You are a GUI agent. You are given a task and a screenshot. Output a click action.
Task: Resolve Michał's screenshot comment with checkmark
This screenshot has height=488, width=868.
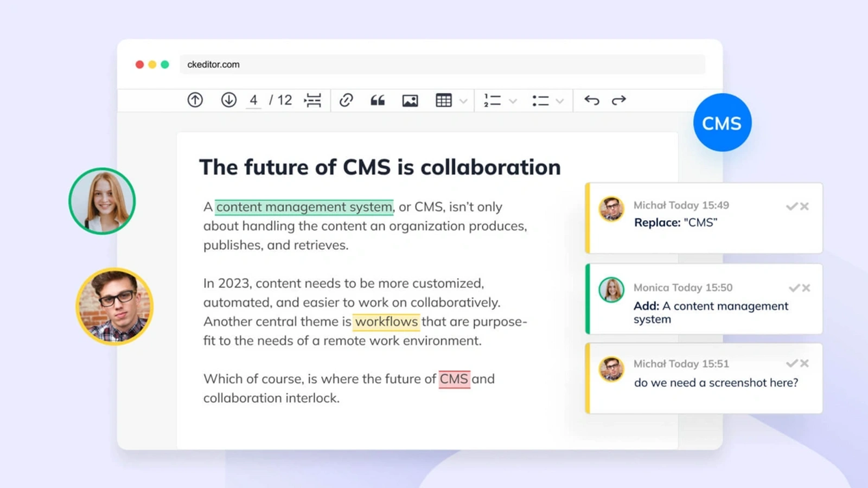(x=792, y=363)
